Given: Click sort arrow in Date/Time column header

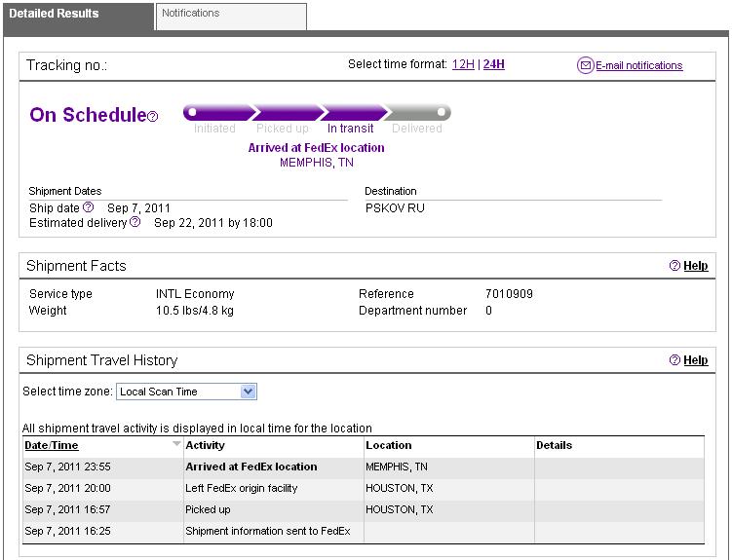Looking at the screenshot, I should click(x=176, y=444).
